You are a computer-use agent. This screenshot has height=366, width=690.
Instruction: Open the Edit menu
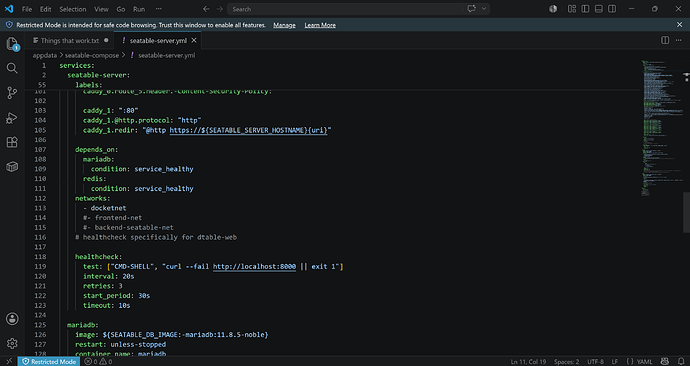click(45, 9)
